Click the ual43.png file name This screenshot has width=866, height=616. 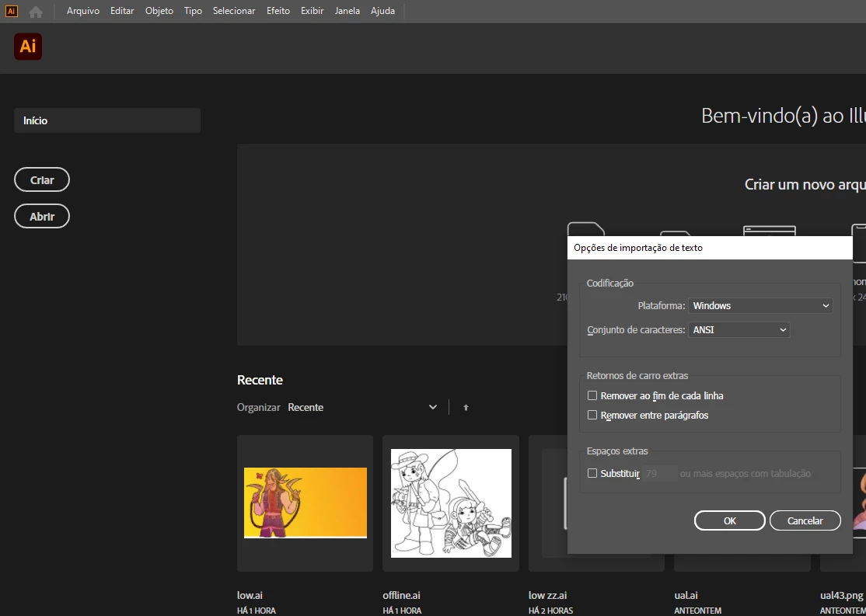pos(842,596)
